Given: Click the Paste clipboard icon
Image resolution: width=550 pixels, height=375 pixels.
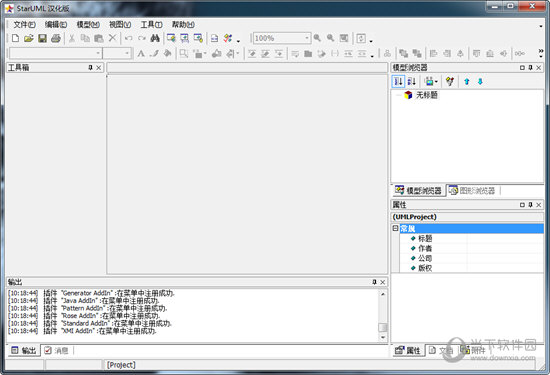Looking at the screenshot, I should pos(99,38).
